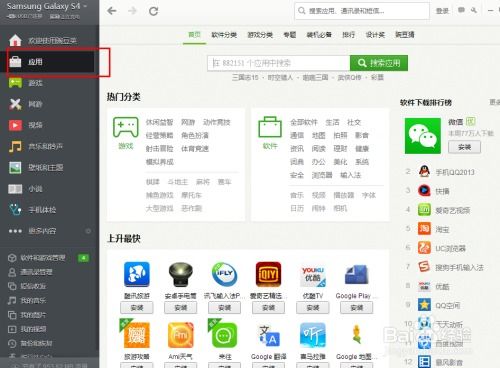
Task: Click the WeChat app icon in ranking
Action: 423,136
